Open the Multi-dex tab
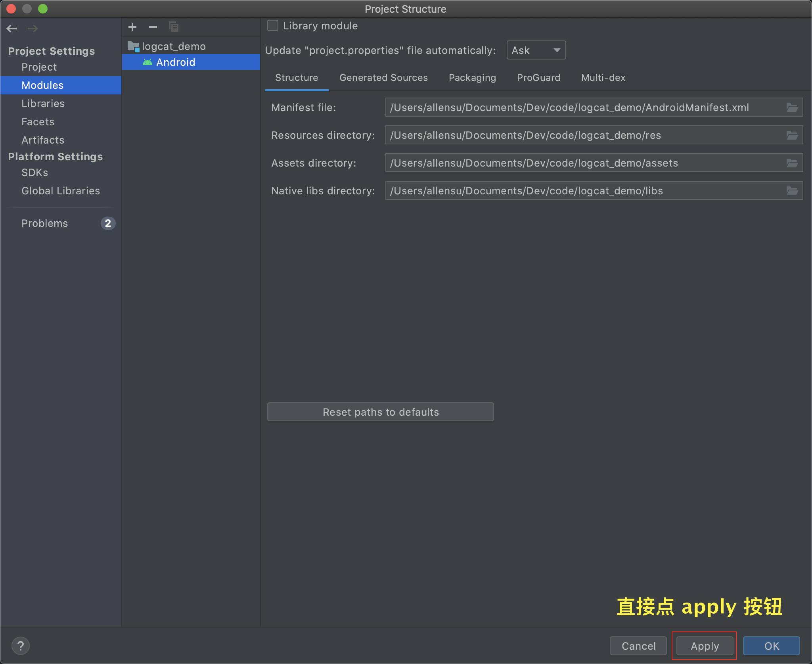Screen dimensions: 812x664 point(603,78)
